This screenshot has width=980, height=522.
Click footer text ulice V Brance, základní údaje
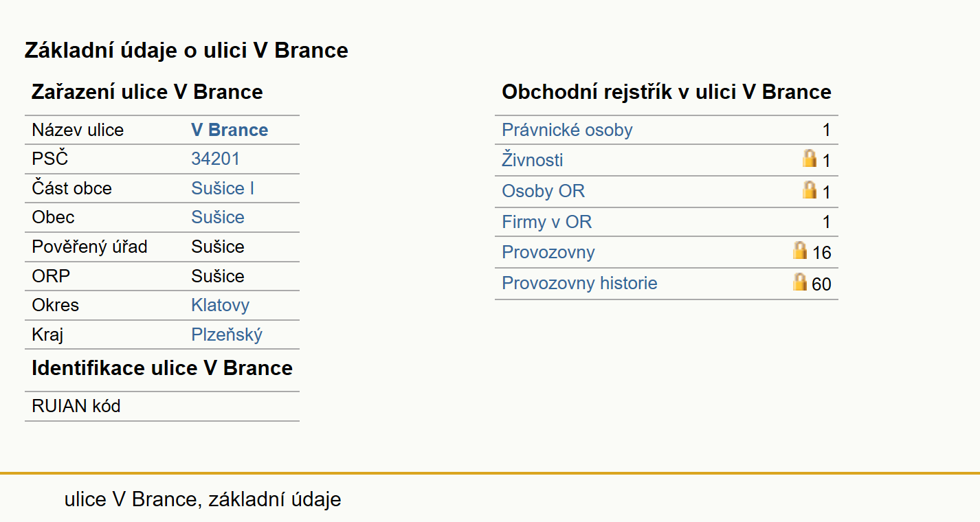[203, 499]
